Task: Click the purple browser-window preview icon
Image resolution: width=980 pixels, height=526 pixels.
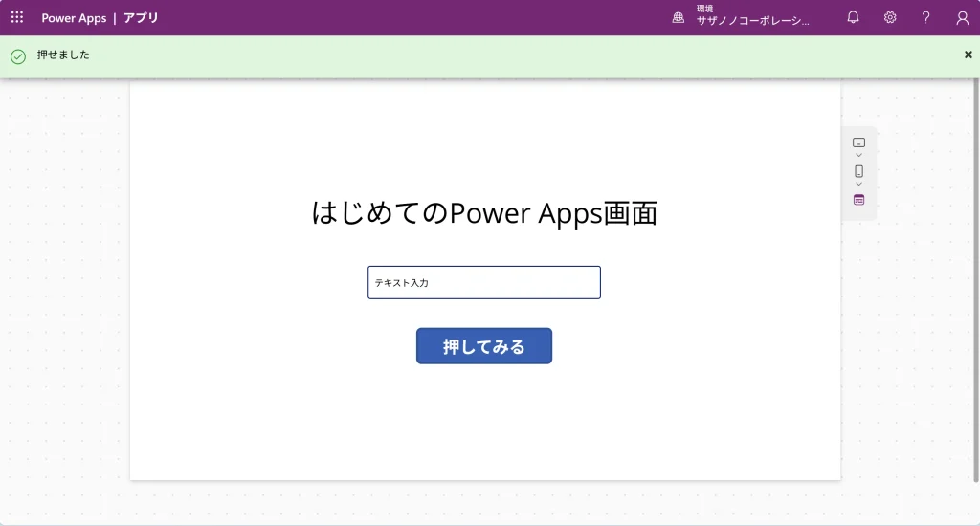Action: pyautogui.click(x=858, y=200)
